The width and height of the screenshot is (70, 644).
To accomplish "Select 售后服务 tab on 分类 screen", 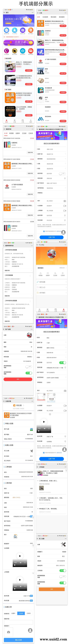I will [x=54, y=17].
